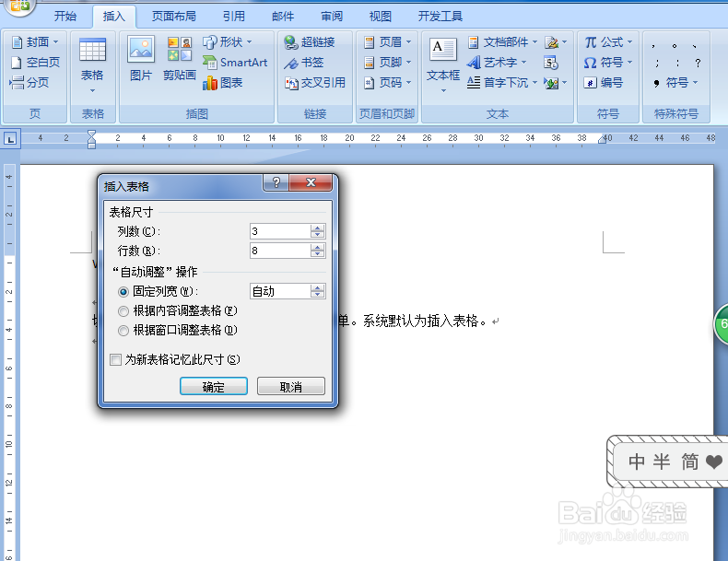Open the Developer (开发工具) tab
The height and width of the screenshot is (561, 728).
tap(440, 17)
